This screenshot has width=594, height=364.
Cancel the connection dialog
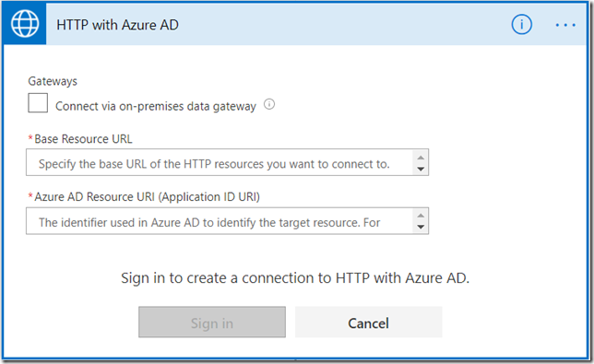369,322
